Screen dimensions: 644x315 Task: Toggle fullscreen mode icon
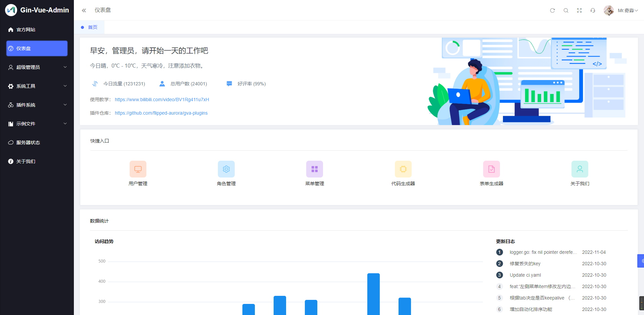pyautogui.click(x=579, y=10)
